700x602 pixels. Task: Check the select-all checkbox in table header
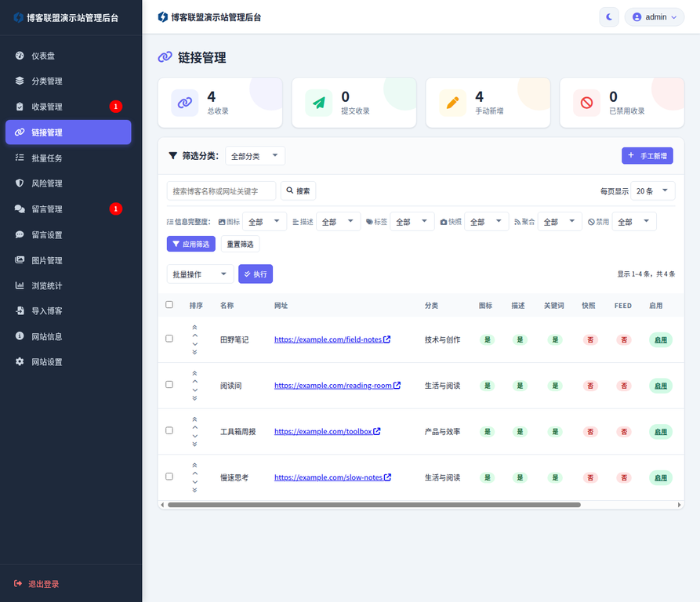tap(169, 304)
